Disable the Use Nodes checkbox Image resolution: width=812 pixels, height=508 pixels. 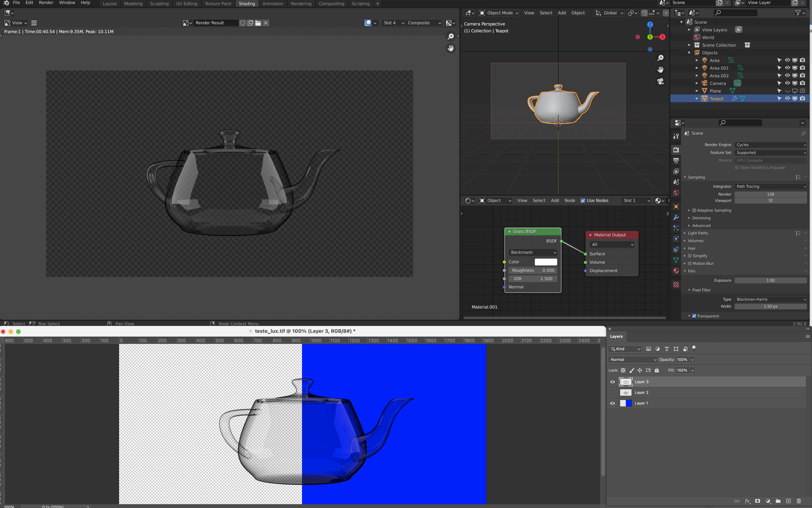[583, 201]
